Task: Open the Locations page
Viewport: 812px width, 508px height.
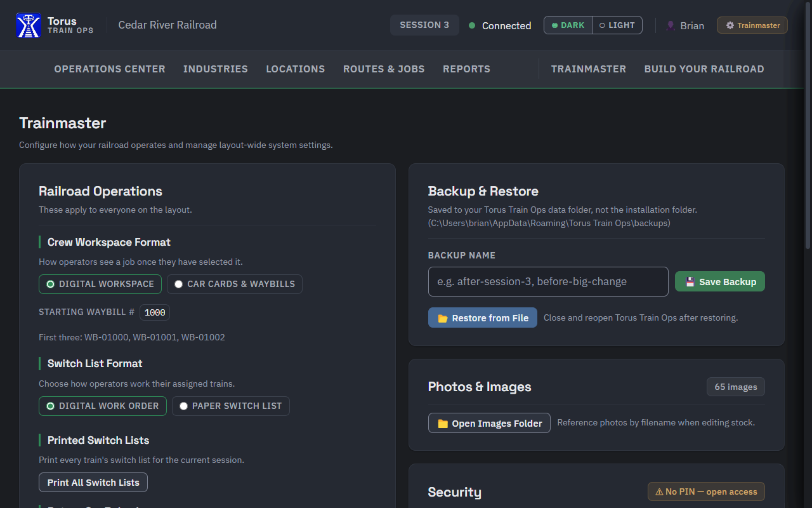Action: (296, 69)
